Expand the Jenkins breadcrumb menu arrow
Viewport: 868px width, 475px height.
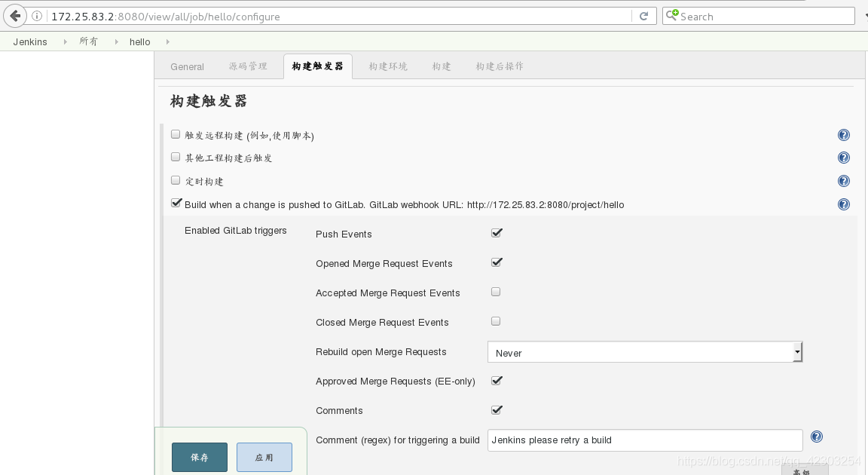(66, 41)
